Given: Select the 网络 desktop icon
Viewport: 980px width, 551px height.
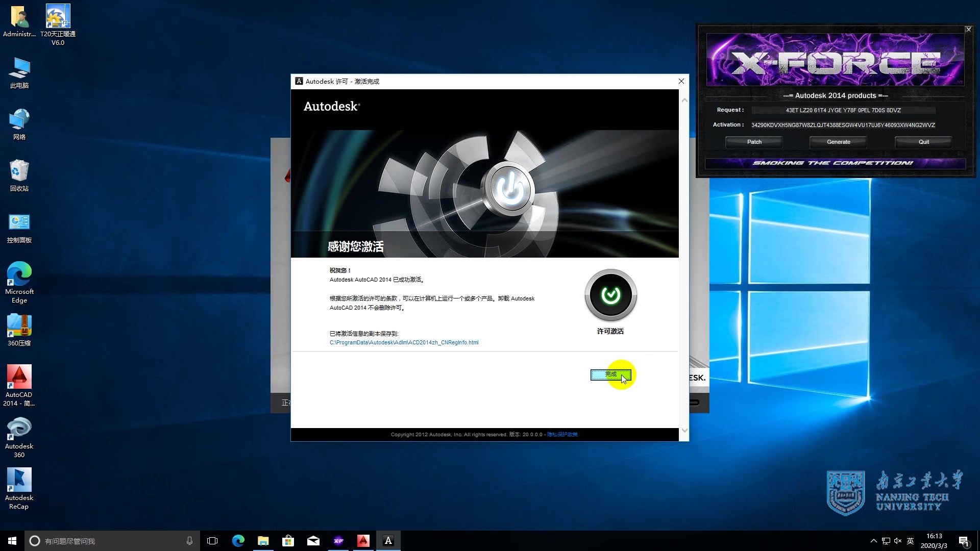Looking at the screenshot, I should click(19, 124).
